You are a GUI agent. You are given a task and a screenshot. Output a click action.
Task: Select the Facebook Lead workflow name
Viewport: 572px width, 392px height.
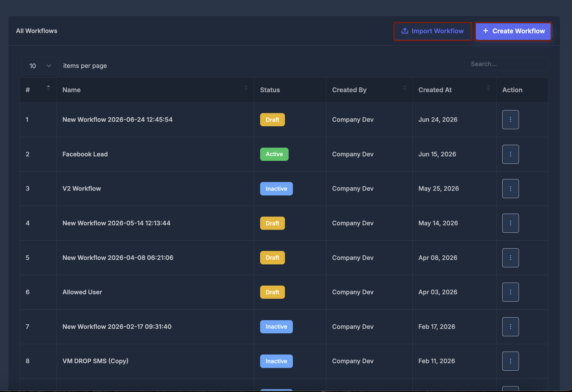click(x=85, y=154)
